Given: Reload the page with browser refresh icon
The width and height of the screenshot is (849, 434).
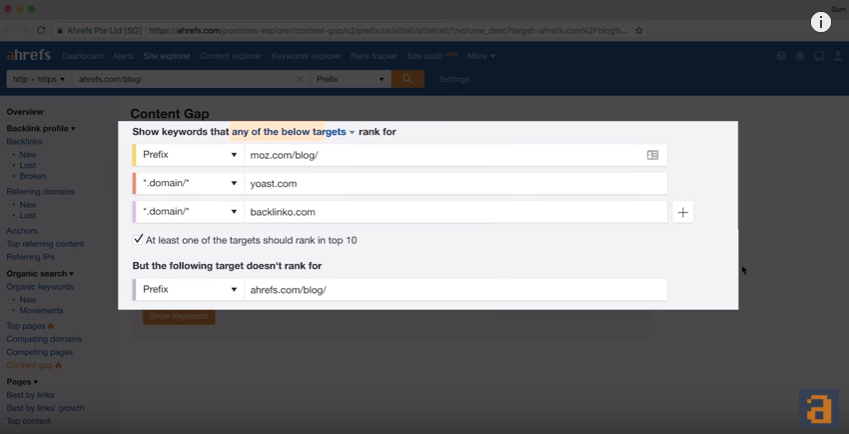Looking at the screenshot, I should click(x=41, y=31).
